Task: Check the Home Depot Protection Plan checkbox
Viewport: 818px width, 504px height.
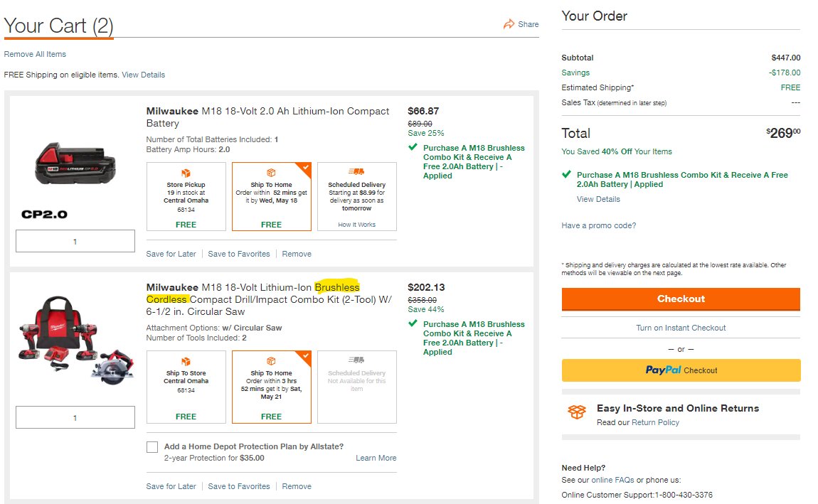Action: [152, 447]
